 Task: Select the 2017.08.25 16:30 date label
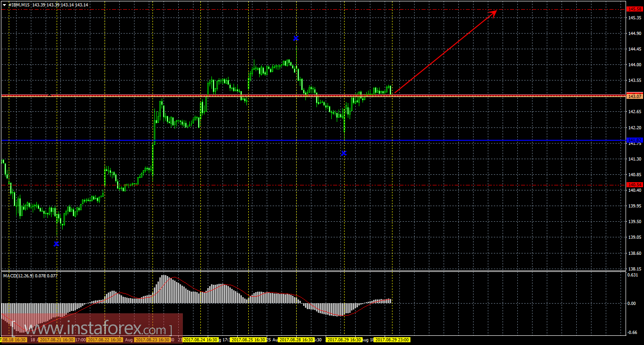point(248,340)
